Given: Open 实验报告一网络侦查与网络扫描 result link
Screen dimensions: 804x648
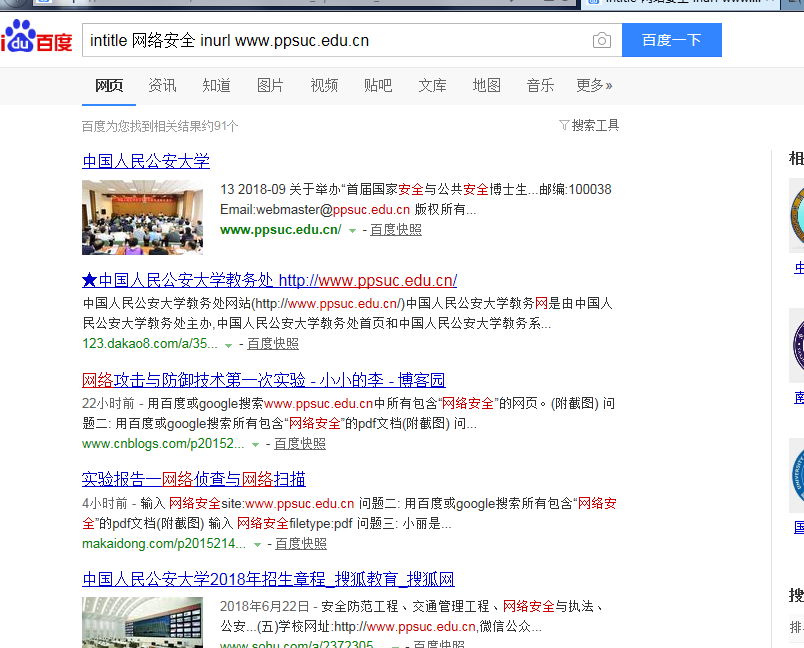Looking at the screenshot, I should pyautogui.click(x=194, y=479).
